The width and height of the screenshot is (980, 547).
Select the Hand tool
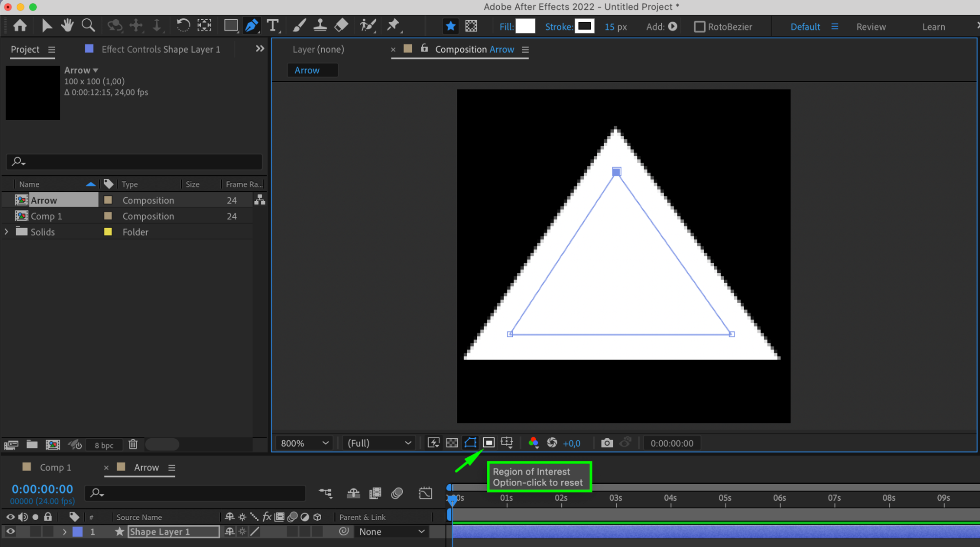pyautogui.click(x=67, y=26)
